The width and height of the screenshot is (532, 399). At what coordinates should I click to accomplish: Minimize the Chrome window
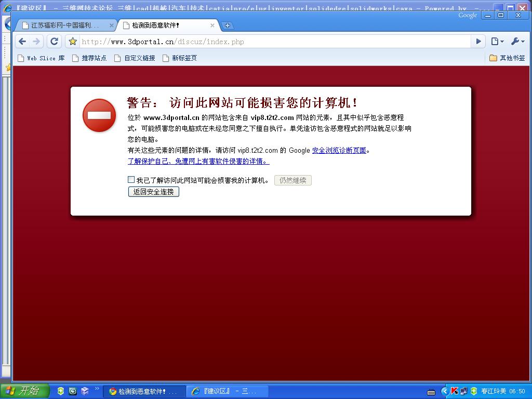pyautogui.click(x=488, y=15)
